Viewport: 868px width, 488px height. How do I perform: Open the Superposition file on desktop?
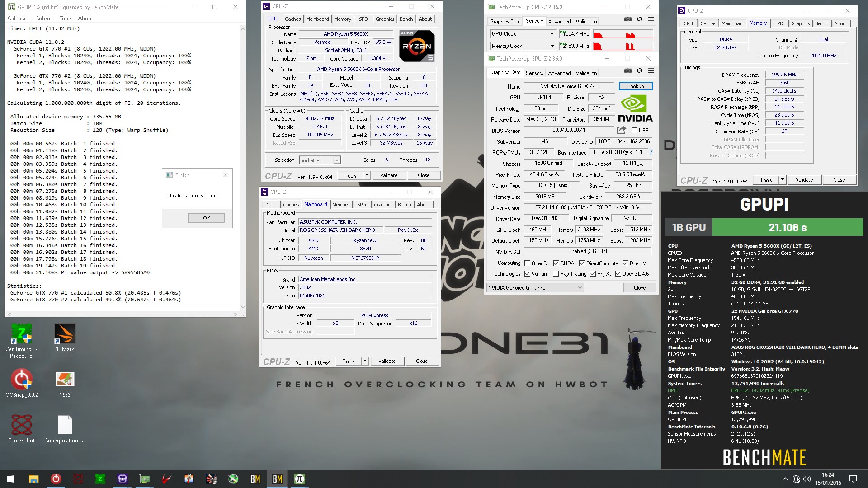65,429
